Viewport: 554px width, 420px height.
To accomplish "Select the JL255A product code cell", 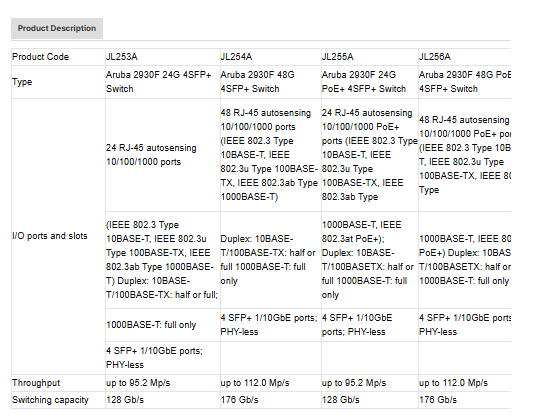I will point(370,57).
